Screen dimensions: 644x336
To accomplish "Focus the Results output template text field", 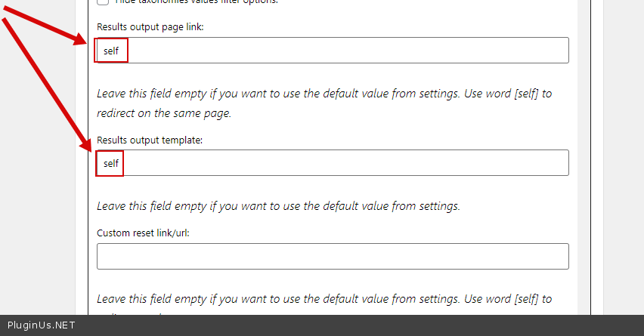I will click(333, 163).
